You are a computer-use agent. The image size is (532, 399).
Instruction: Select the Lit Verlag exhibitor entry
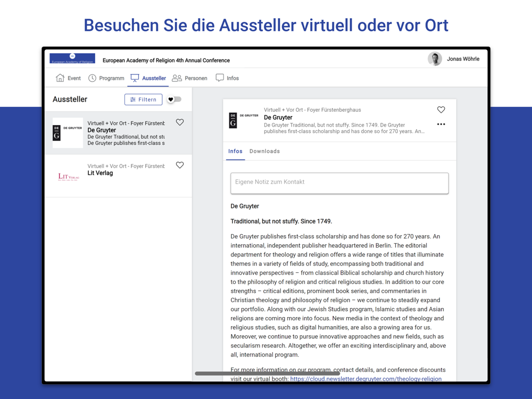click(119, 176)
